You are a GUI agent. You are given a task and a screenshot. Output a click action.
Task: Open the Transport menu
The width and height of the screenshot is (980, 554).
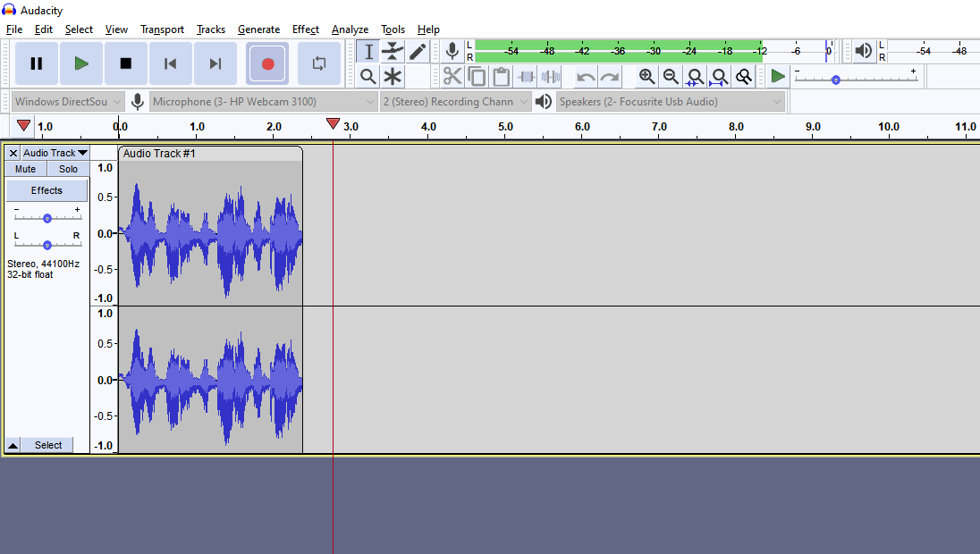tap(162, 29)
